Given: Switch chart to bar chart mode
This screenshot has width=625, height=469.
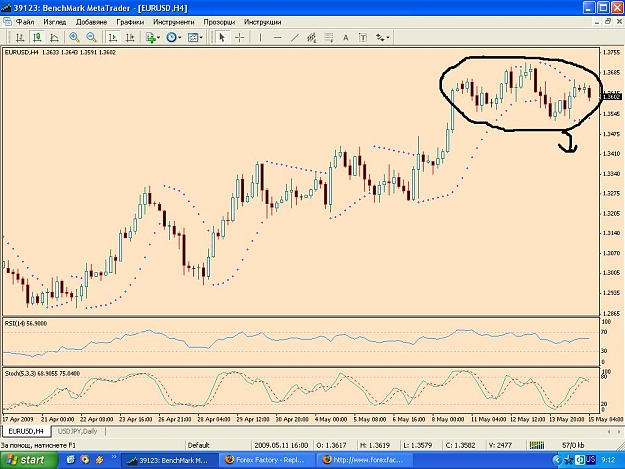Looking at the screenshot, I should (x=20, y=37).
